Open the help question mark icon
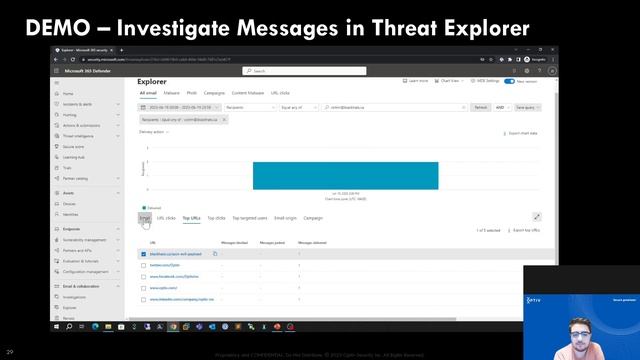Screen dimensions: 640x360 539,71
